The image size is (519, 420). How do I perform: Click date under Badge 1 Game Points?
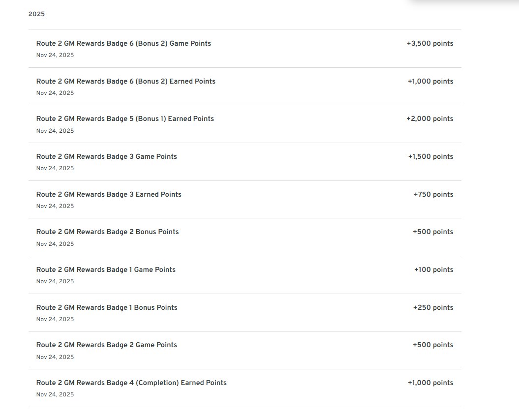tap(55, 281)
